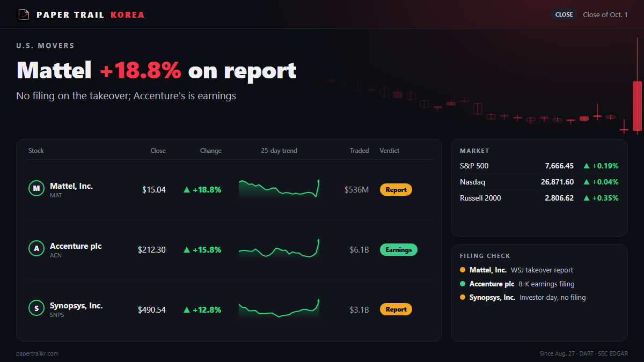Image resolution: width=644 pixels, height=362 pixels.
Task: Click the Paper Trail Korea logo icon
Action: coord(23,14)
